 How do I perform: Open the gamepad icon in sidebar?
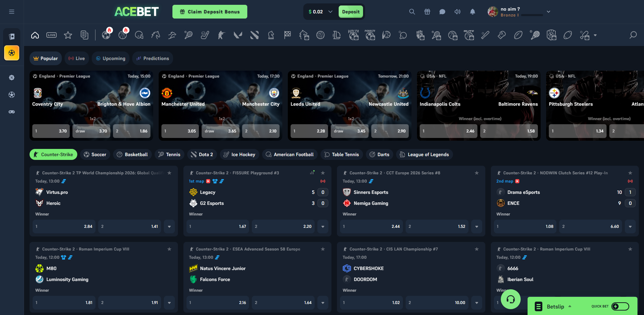(x=12, y=112)
